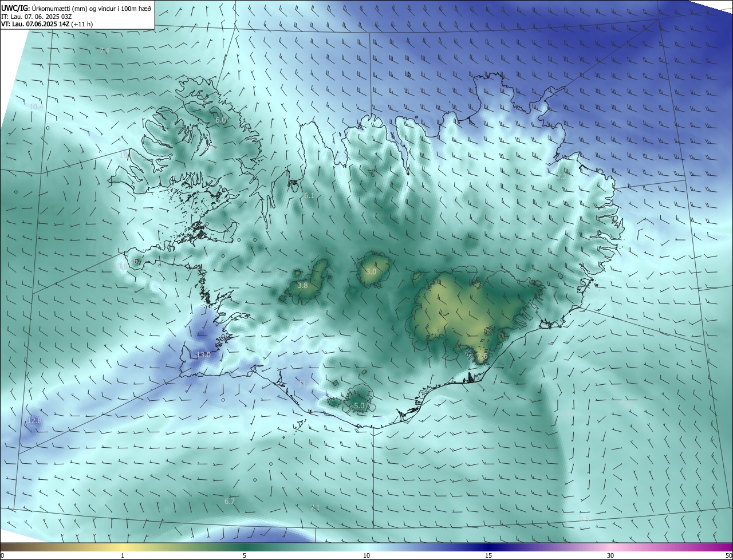Click the colorbar tick label 50
733x560 pixels.
click(x=728, y=555)
